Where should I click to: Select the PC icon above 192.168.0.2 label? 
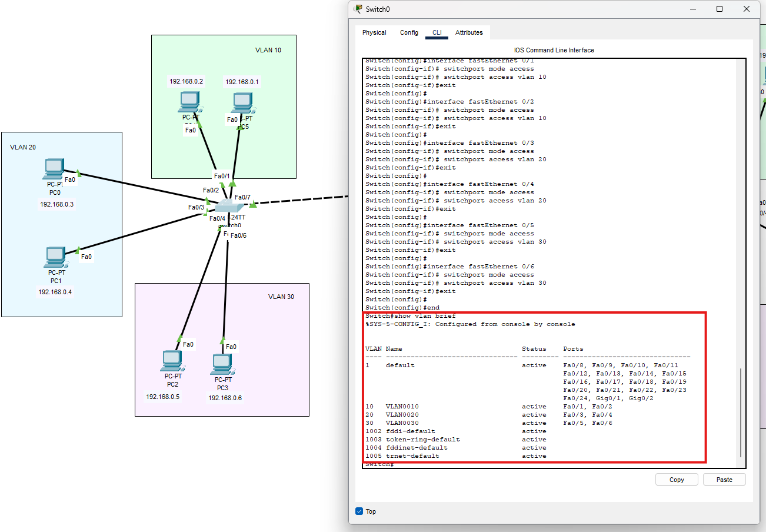coord(190,102)
